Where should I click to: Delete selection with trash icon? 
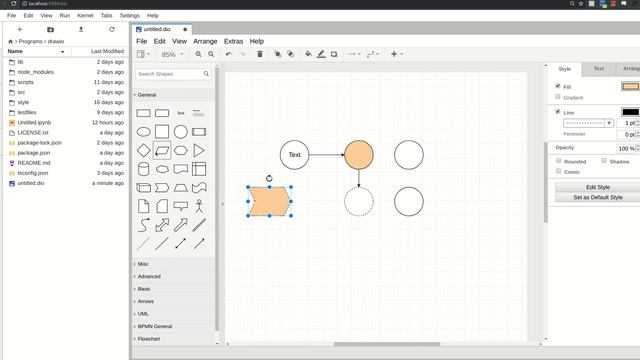pyautogui.click(x=260, y=54)
